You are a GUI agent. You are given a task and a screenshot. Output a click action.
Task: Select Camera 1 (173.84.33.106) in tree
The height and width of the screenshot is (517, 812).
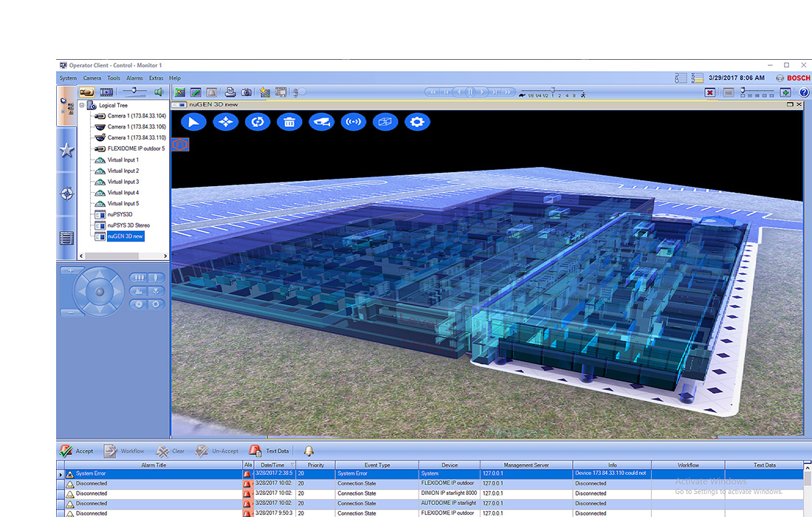[137, 127]
